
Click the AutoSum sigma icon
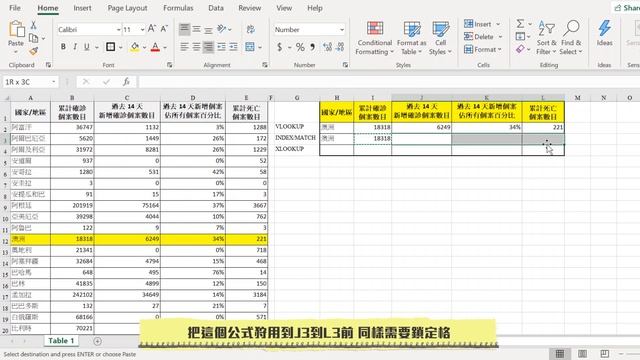[520, 24]
